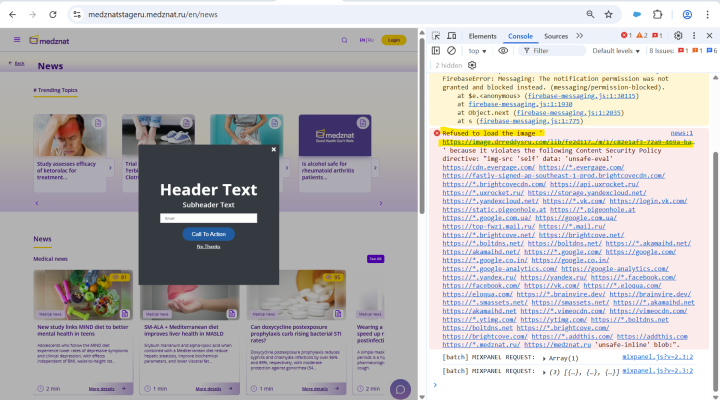Switch to the Sources tab
This screenshot has height=400, width=720.
(x=556, y=36)
